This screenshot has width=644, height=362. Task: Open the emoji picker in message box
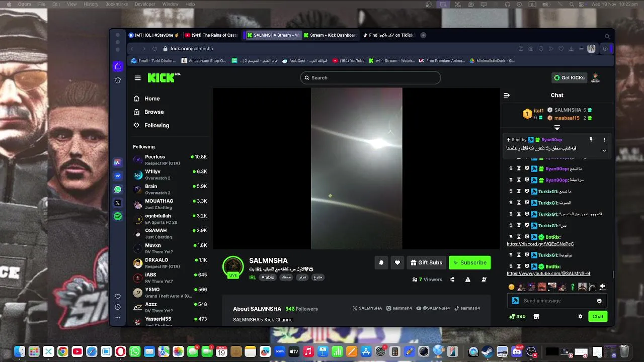[599, 301]
